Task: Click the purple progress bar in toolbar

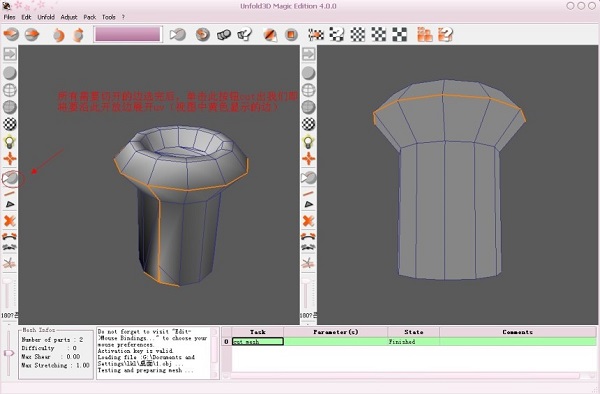Action: pos(128,34)
